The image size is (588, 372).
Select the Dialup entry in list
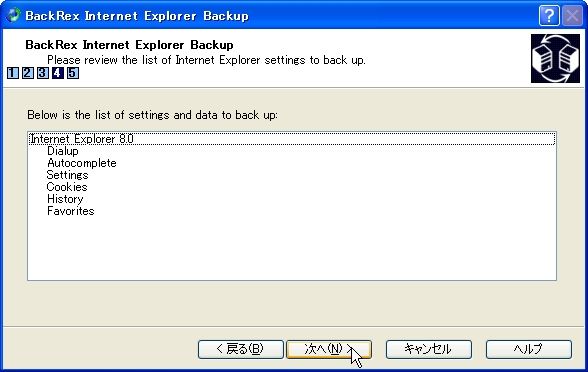tap(63, 151)
